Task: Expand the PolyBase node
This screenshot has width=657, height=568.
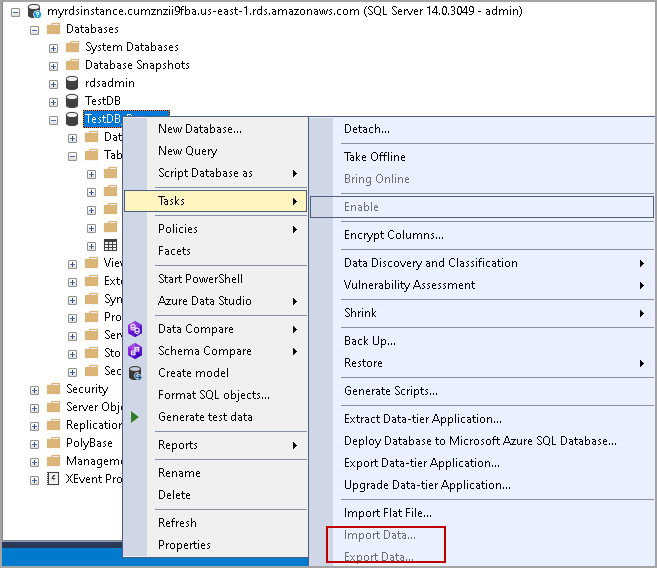Action: pyautogui.click(x=34, y=444)
